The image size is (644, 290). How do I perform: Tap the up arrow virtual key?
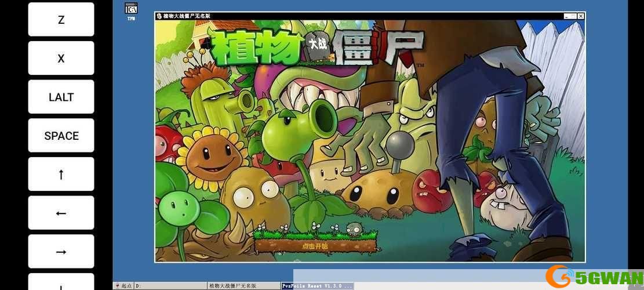61,174
